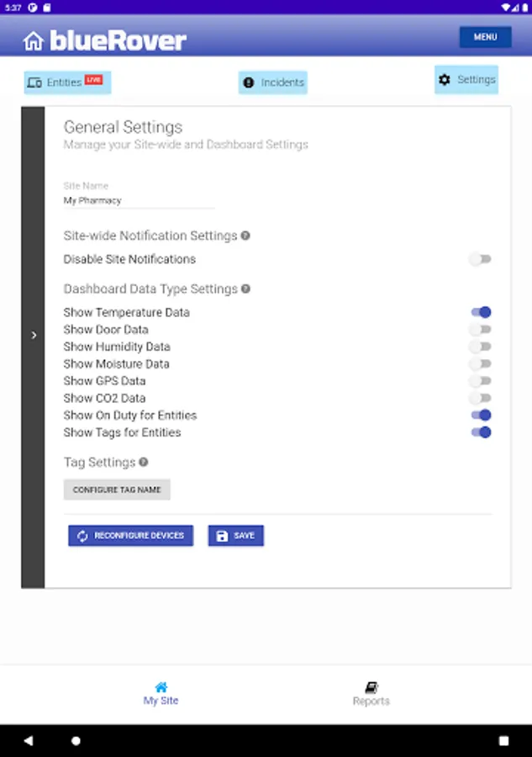
Task: Turn off Show Temperature Data
Action: 481,312
